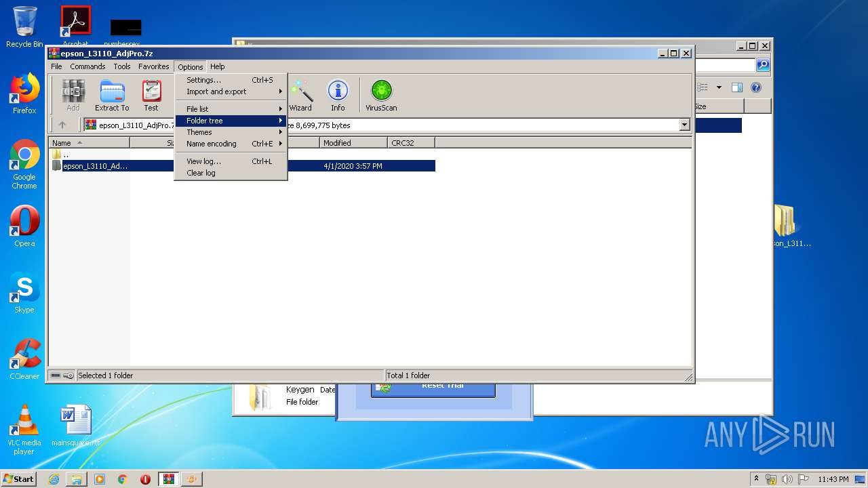The height and width of the screenshot is (488, 868).
Task: Sort file list by the Name column
Action: point(89,143)
